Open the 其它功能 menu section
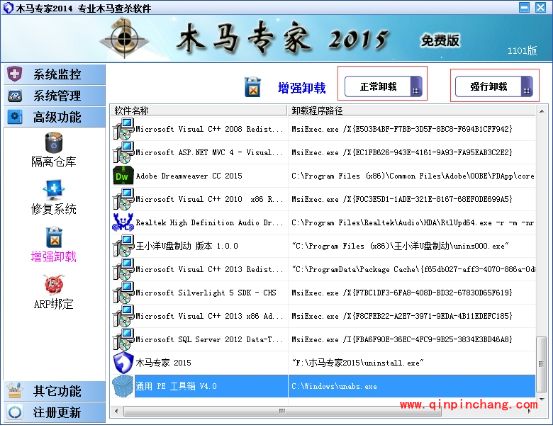Viewport: 553px width, 426px height. (x=55, y=391)
